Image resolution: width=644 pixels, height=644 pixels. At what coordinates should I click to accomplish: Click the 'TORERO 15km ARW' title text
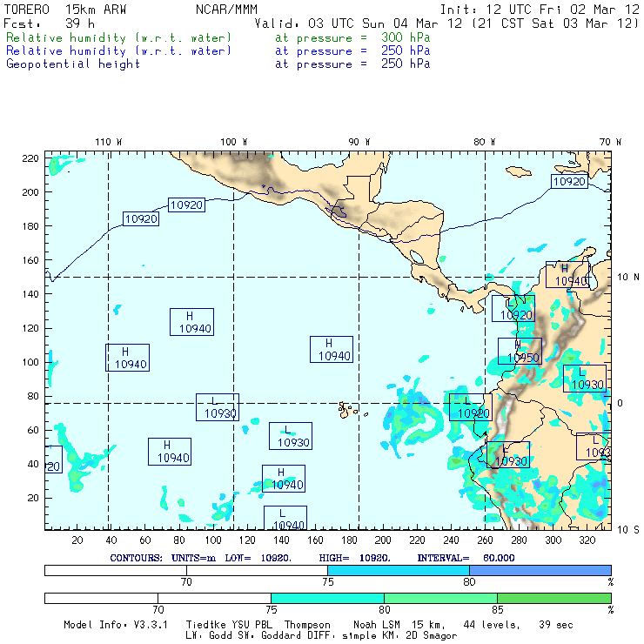point(65,10)
